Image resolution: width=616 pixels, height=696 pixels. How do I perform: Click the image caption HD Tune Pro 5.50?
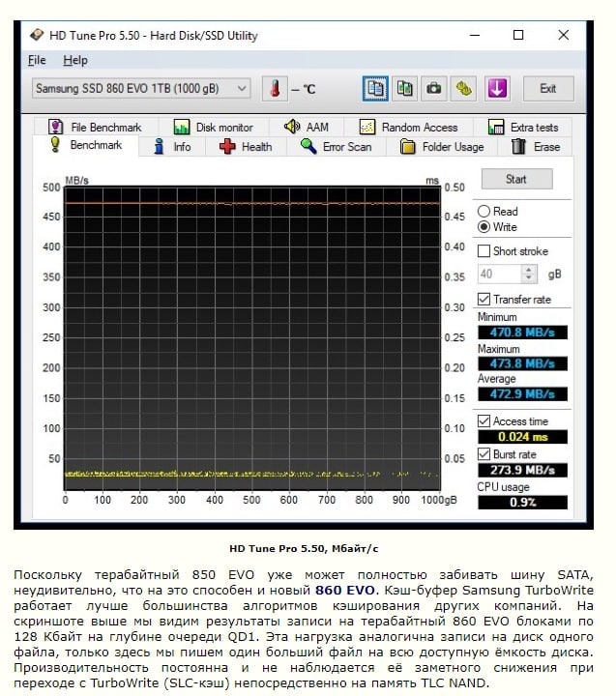coord(304,549)
